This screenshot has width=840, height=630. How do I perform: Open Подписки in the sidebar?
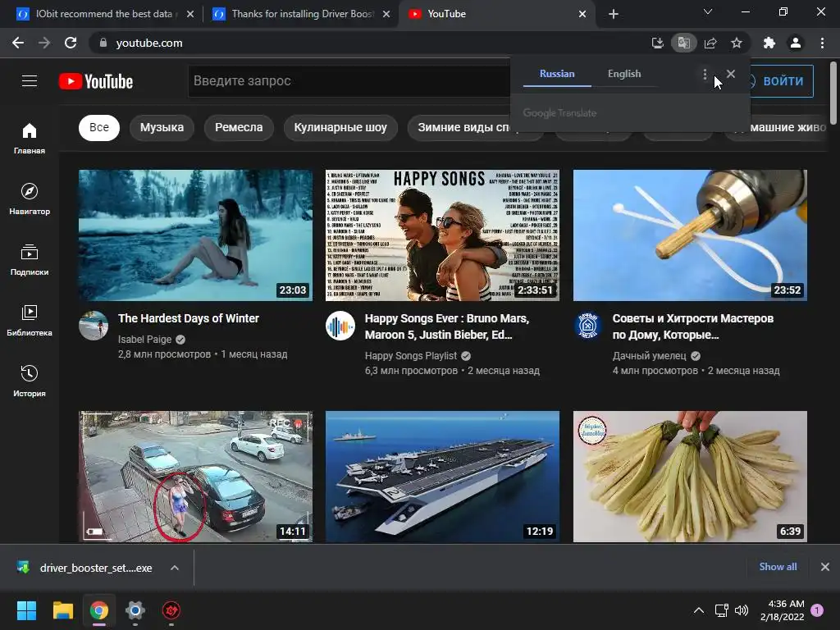(30, 260)
